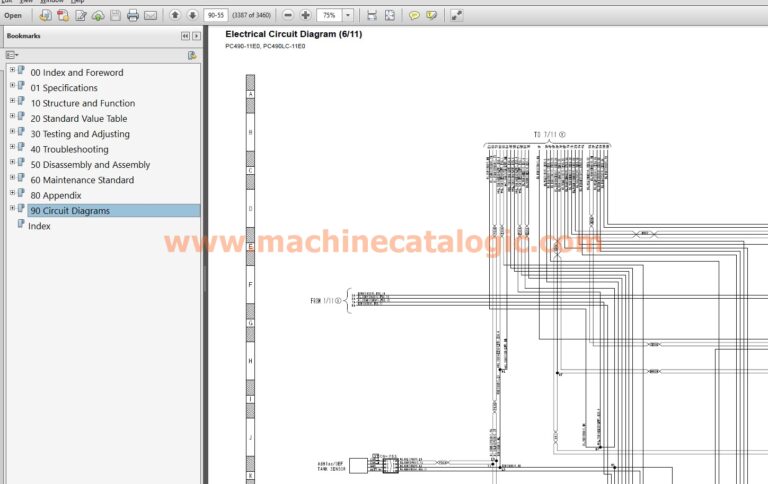Click the TO 7/11 label in diagram

click(549, 134)
